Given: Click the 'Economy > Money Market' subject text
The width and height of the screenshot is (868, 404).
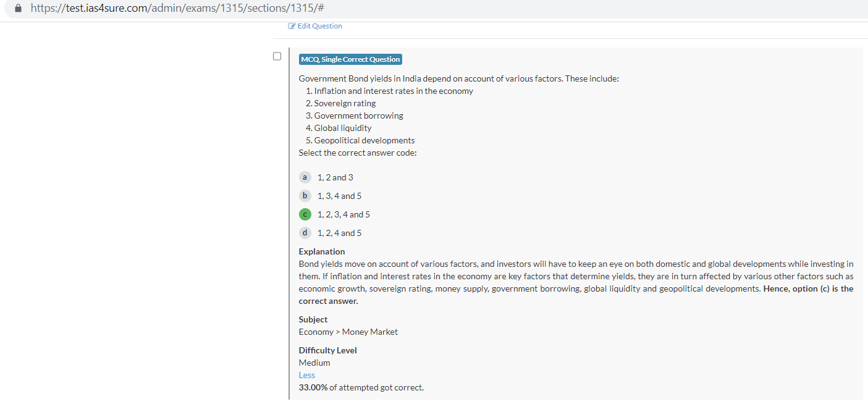Looking at the screenshot, I should coord(348,332).
